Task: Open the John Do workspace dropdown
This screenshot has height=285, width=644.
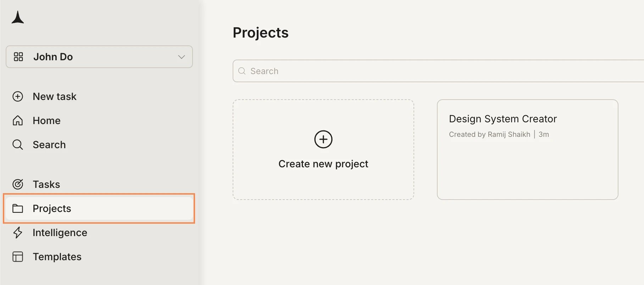Action: pos(99,57)
